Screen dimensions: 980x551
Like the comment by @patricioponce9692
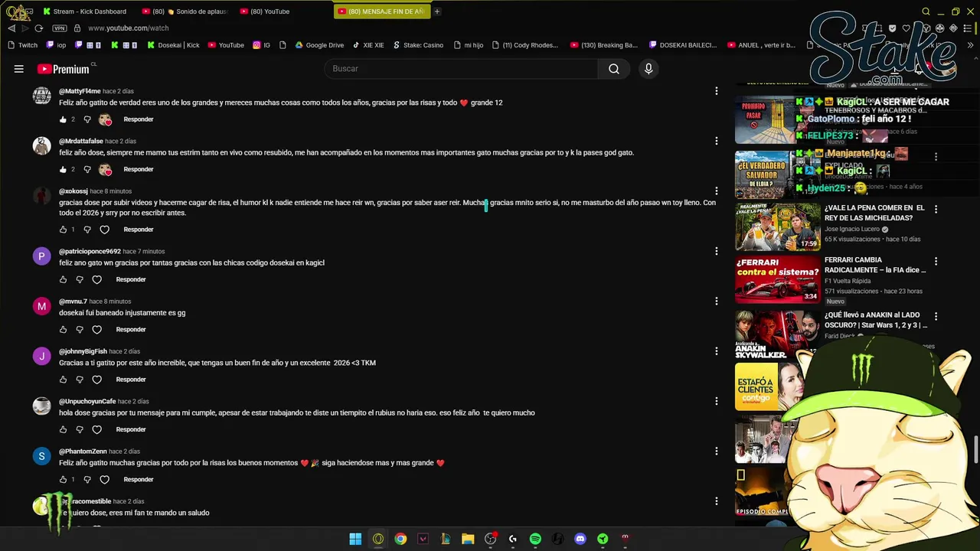(x=63, y=279)
